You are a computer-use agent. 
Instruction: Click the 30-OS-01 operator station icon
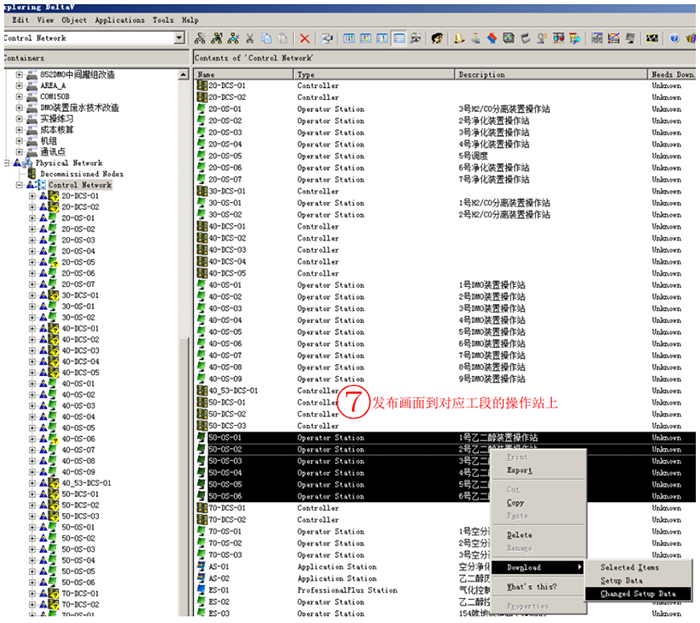[201, 203]
